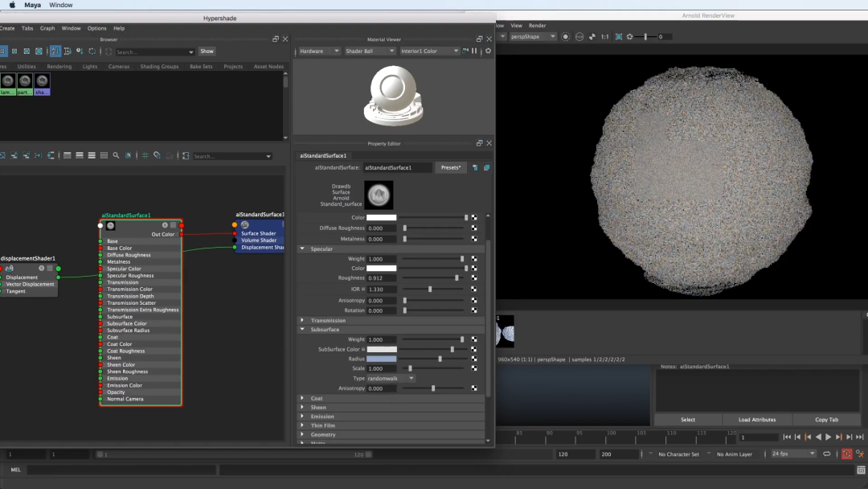Toggle the grid icon in graph toolbar
Screen dimensions: 868x489
click(145, 156)
